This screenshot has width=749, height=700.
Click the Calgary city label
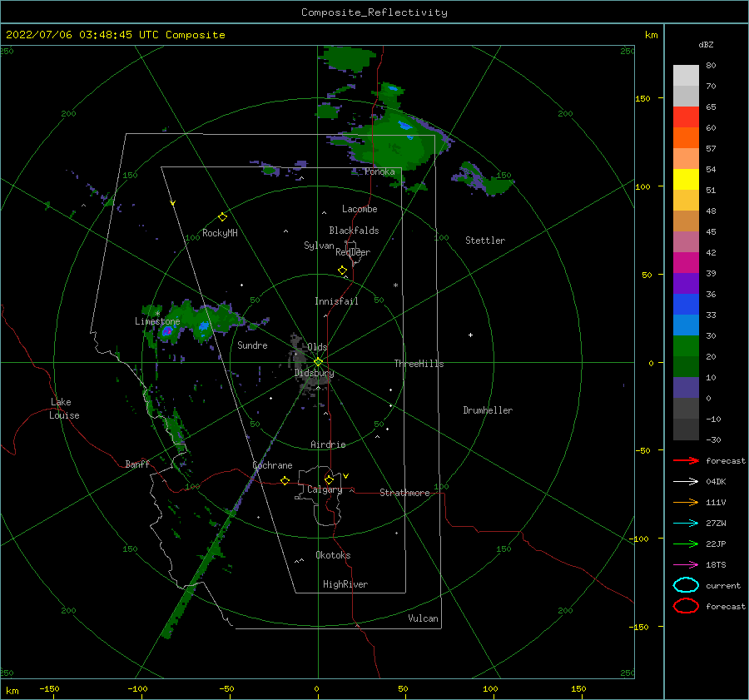pos(325,489)
